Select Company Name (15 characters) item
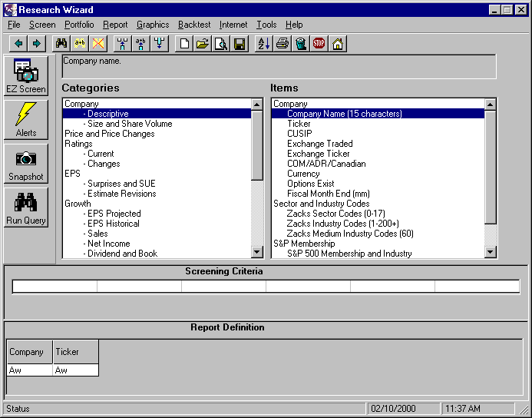 pos(378,114)
